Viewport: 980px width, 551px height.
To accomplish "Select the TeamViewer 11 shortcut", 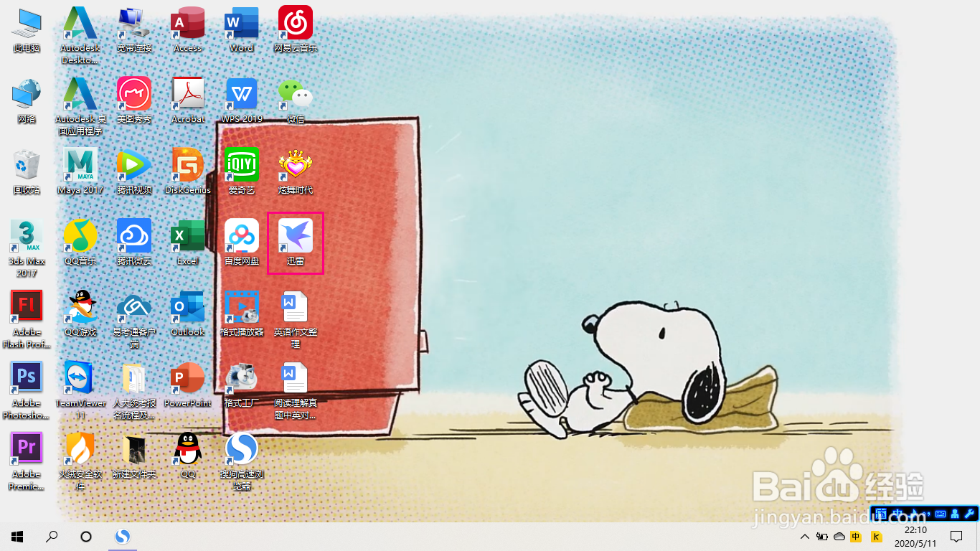I will click(80, 391).
